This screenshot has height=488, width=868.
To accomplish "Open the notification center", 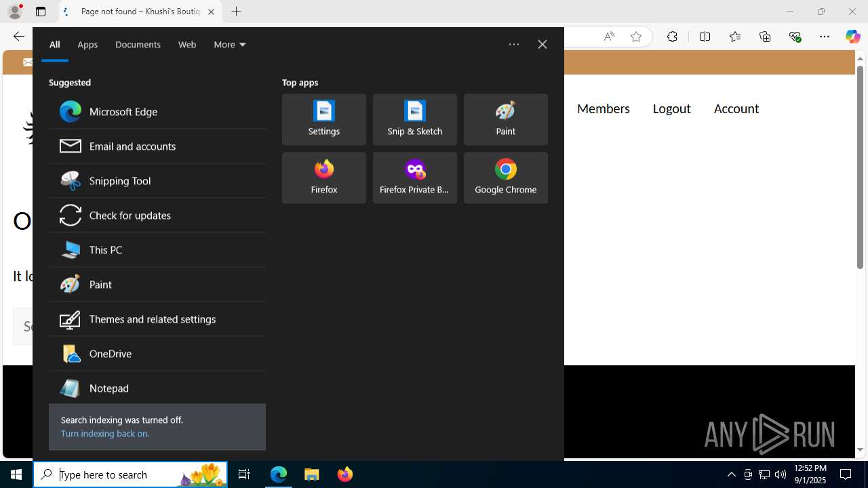I will pyautogui.click(x=846, y=474).
